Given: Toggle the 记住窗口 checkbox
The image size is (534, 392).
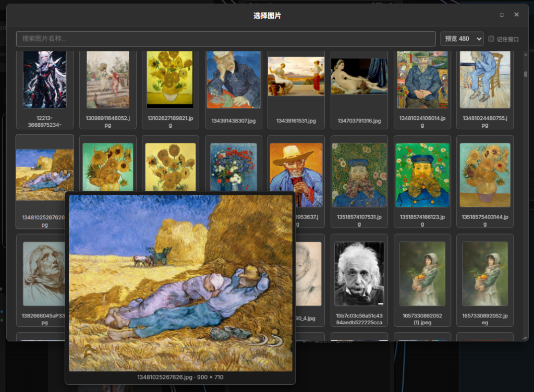Looking at the screenshot, I should (x=491, y=39).
